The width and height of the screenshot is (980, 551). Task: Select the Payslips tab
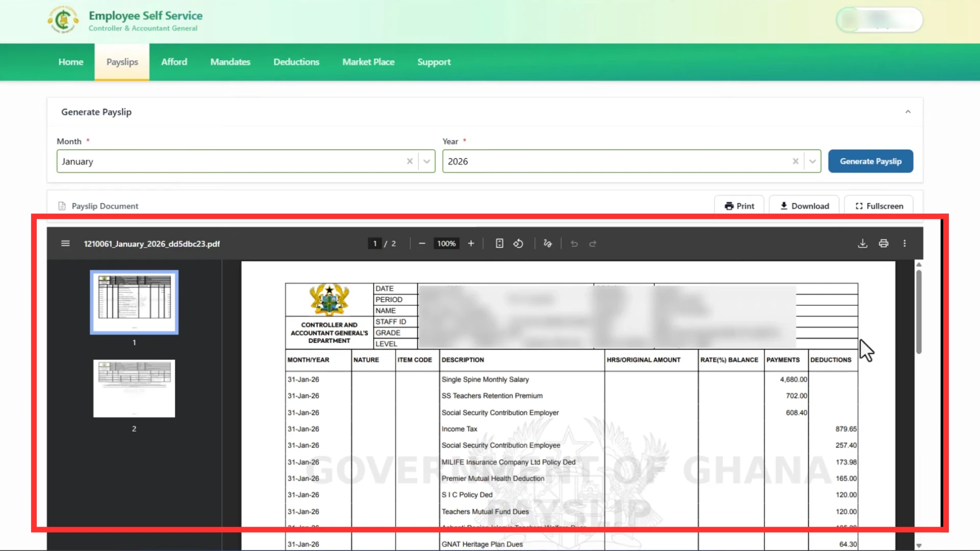(122, 62)
